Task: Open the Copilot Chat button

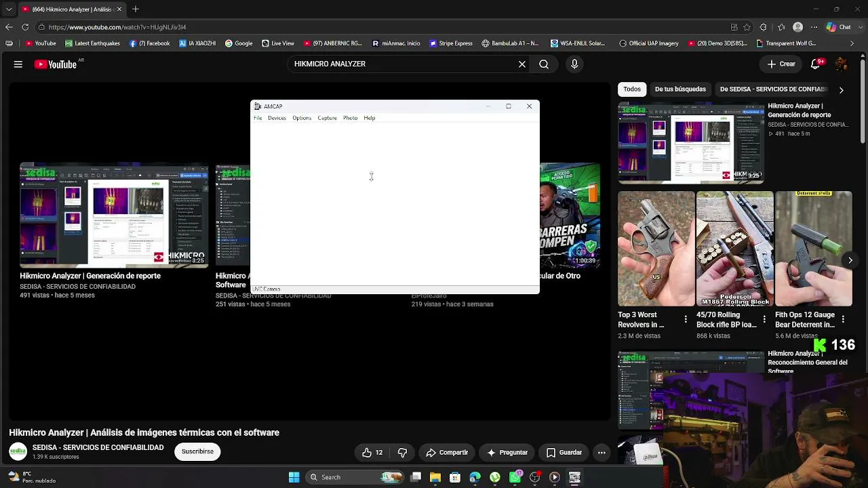Action: pos(839,27)
